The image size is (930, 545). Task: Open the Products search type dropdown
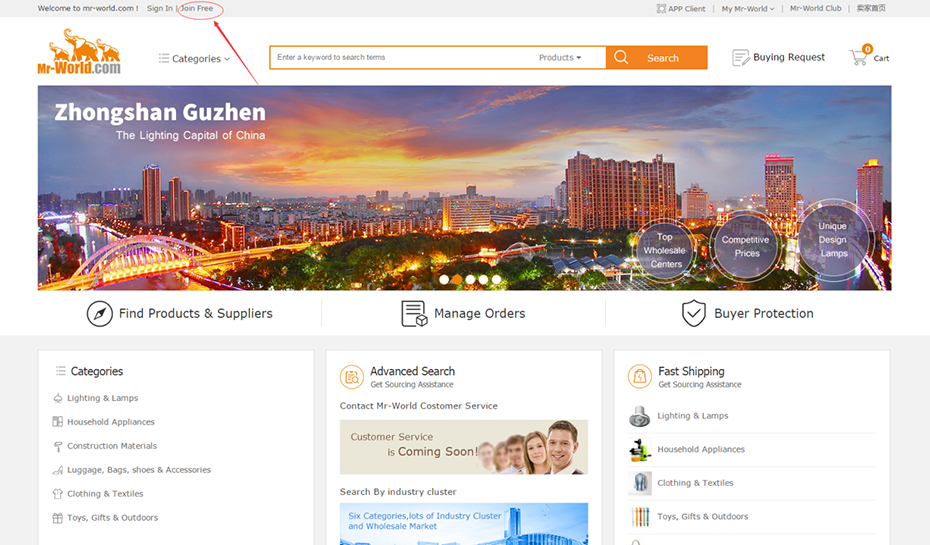pyautogui.click(x=559, y=58)
